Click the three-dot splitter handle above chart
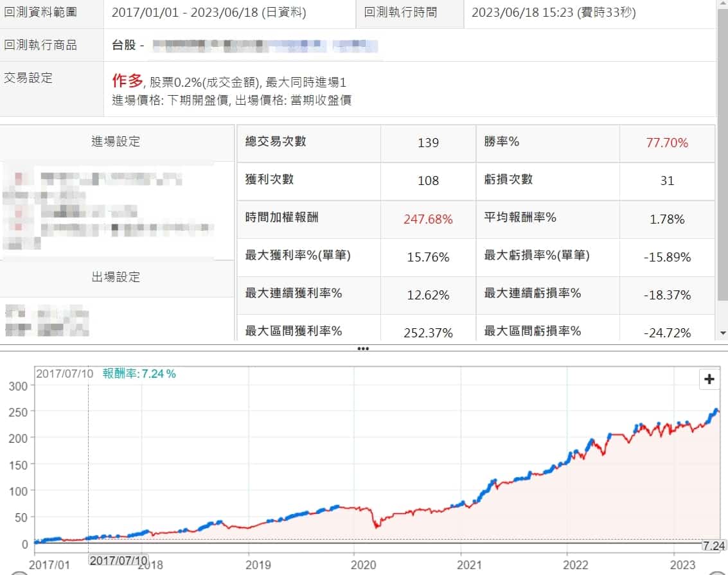Screen dimensions: 728x575 click(363, 348)
